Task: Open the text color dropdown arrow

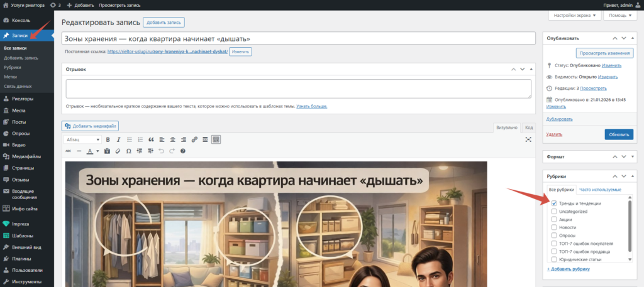Action: (x=97, y=151)
